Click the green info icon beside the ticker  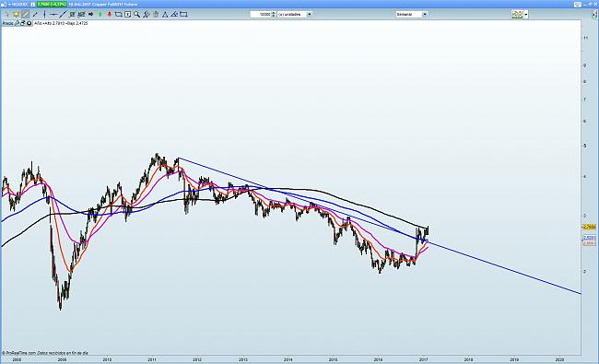33,5
